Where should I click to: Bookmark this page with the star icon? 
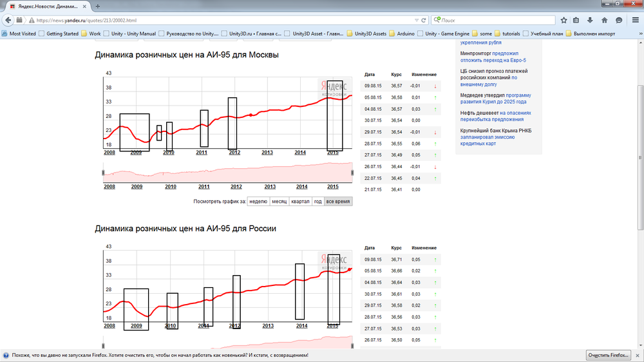(563, 20)
